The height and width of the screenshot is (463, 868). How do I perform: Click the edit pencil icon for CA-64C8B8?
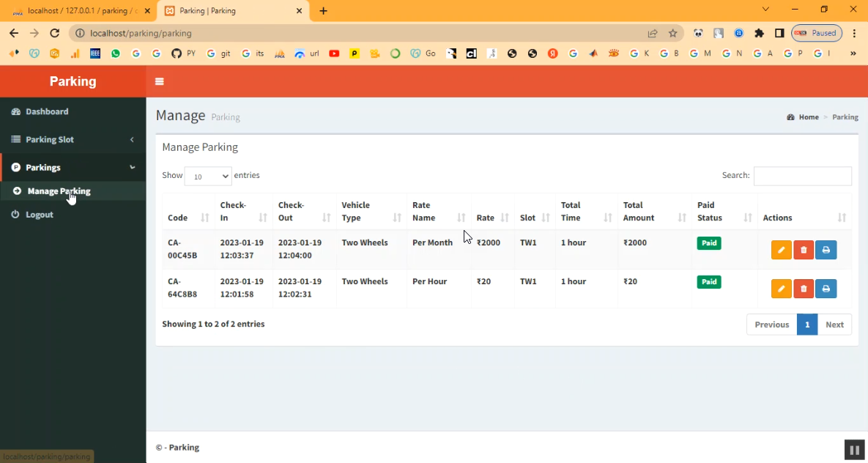pos(781,289)
